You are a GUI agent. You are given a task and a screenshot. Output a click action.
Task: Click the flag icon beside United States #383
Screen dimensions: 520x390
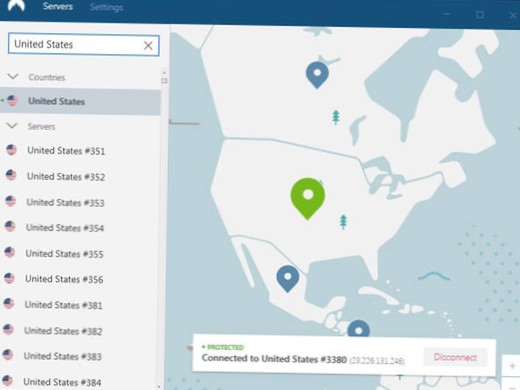coord(8,355)
